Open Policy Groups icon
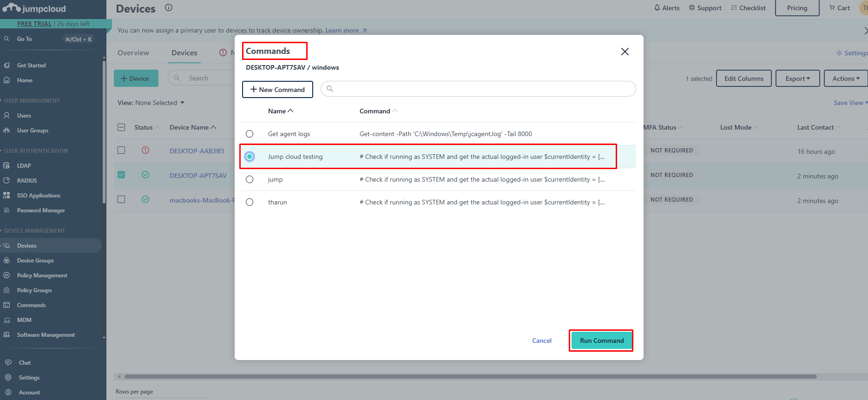The height and width of the screenshot is (400, 868). (7, 290)
